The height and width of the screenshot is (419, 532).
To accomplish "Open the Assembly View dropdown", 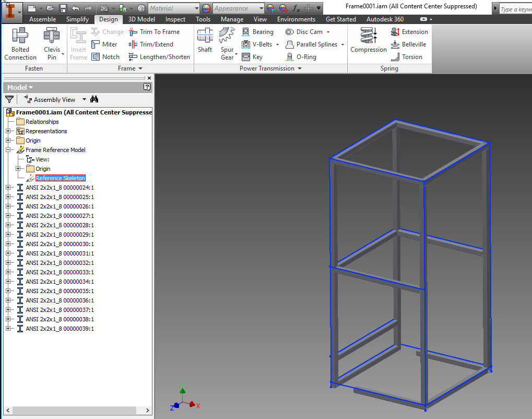I will [84, 99].
